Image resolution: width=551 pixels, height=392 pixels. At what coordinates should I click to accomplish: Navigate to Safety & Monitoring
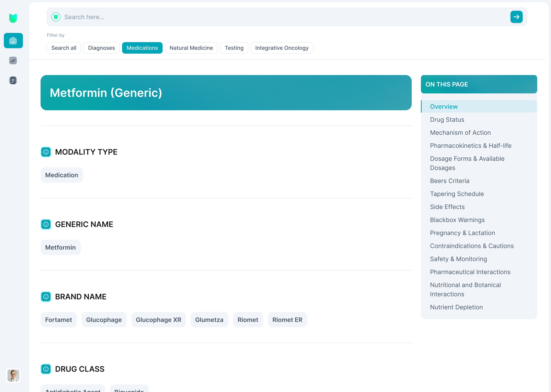(x=458, y=259)
